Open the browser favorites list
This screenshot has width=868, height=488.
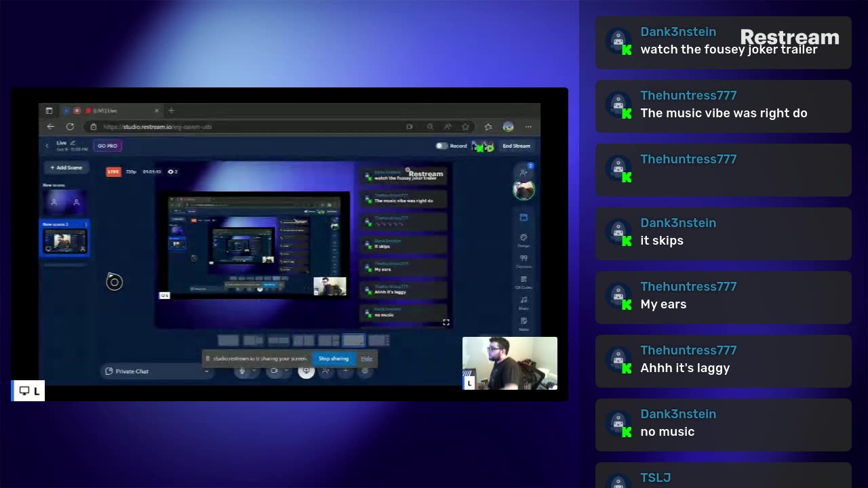(x=488, y=127)
